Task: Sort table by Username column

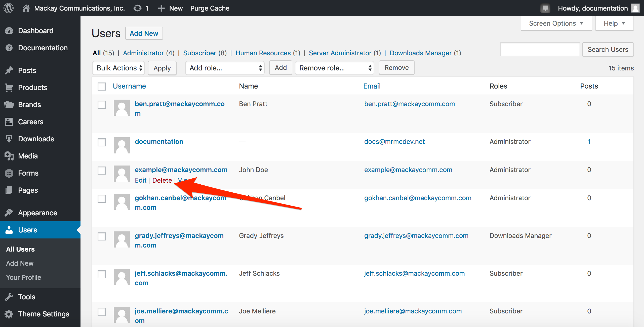Action: tap(129, 86)
